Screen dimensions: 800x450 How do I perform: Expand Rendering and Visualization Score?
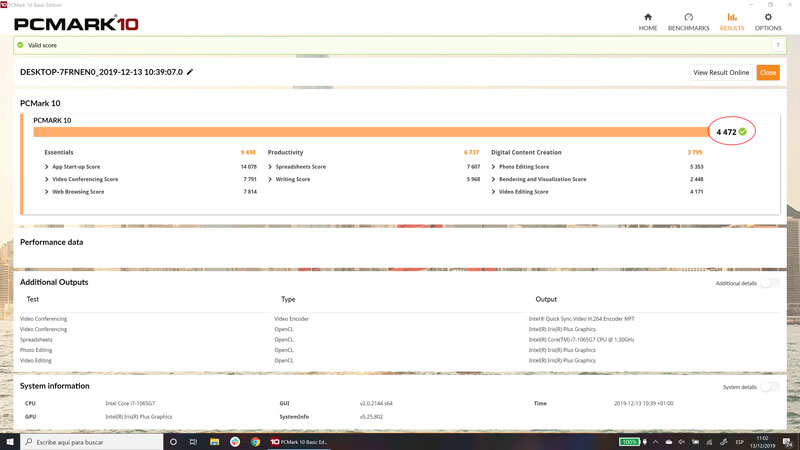point(494,179)
